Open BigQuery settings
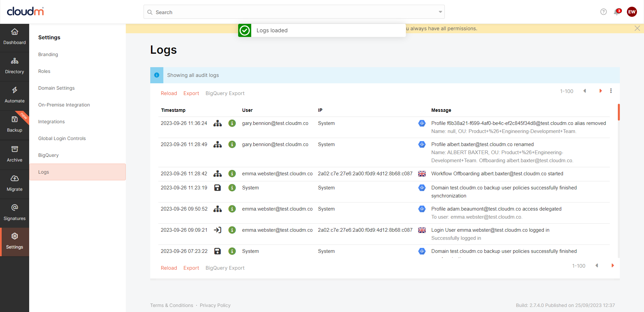The image size is (644, 312). pos(48,155)
